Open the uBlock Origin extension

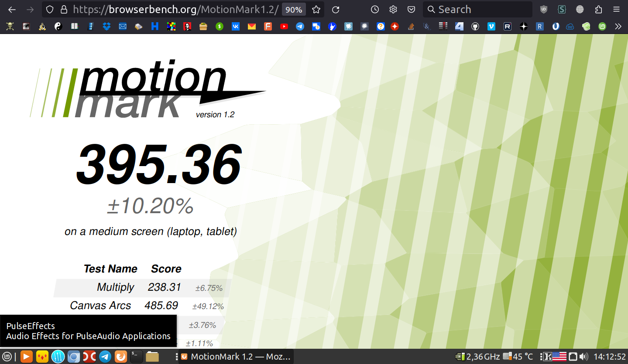tap(544, 10)
